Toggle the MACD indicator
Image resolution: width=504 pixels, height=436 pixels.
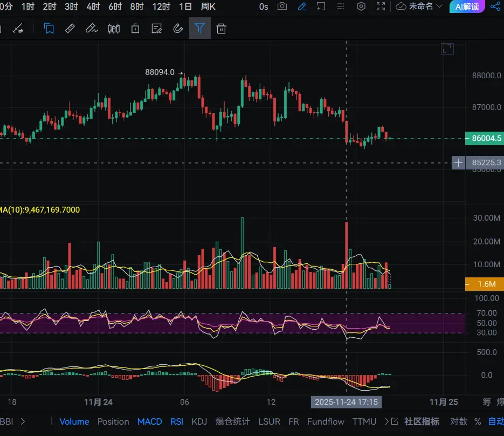(x=149, y=421)
